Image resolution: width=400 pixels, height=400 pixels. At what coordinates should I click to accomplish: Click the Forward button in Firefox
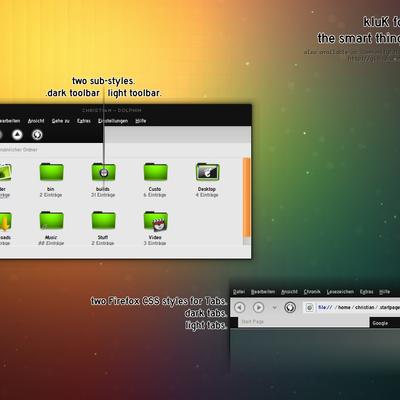pos(258,307)
